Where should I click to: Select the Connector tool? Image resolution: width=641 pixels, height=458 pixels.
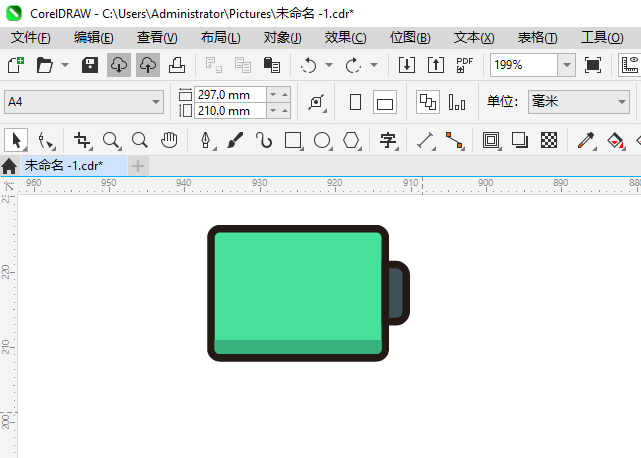coord(455,140)
